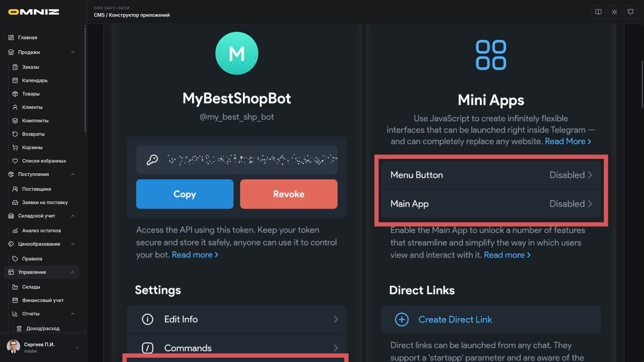Viewport: 644px width, 362px height.
Task: Collapse the Управление section chevron
Action: tap(73, 272)
